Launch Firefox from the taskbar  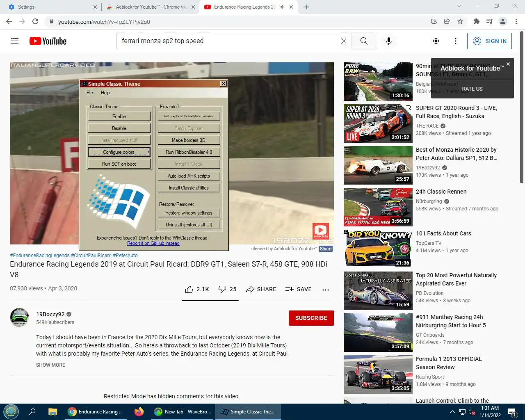coord(139,411)
